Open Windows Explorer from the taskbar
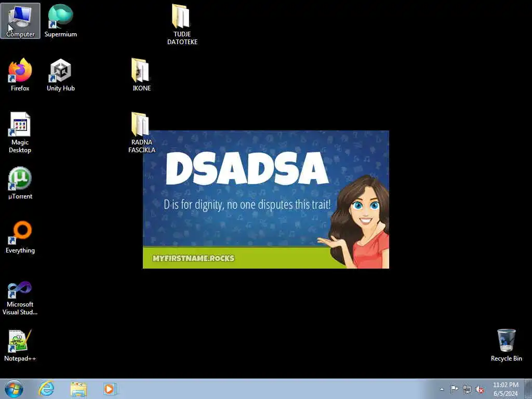Viewport: 532px width, 399px height. click(79, 389)
